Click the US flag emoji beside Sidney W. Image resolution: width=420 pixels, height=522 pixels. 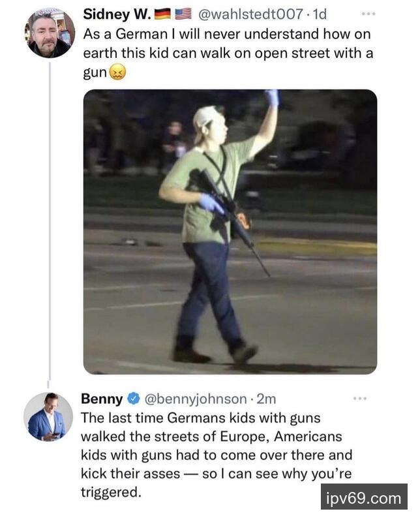tap(183, 14)
